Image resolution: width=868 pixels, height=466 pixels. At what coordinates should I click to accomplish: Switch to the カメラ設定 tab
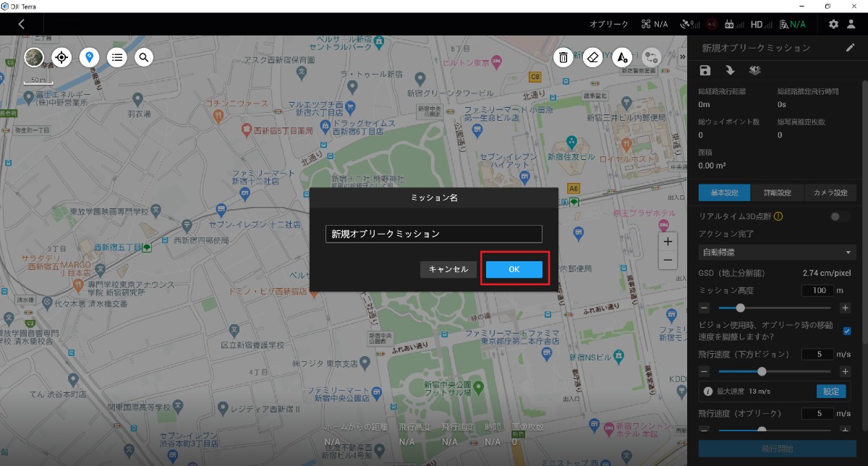click(830, 193)
